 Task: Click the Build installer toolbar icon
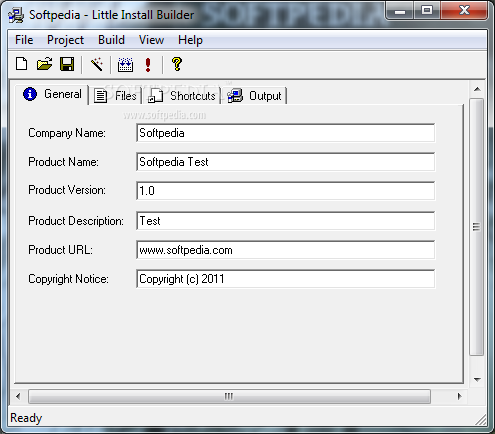pos(125,64)
